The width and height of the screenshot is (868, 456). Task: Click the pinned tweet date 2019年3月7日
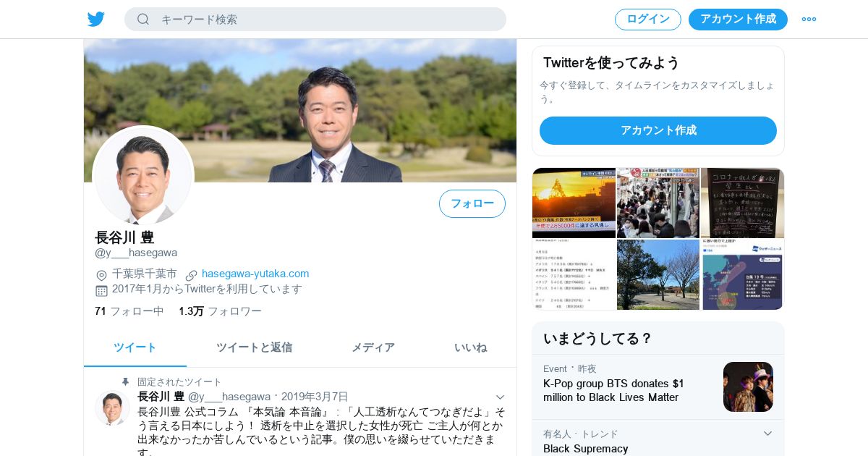point(315,397)
